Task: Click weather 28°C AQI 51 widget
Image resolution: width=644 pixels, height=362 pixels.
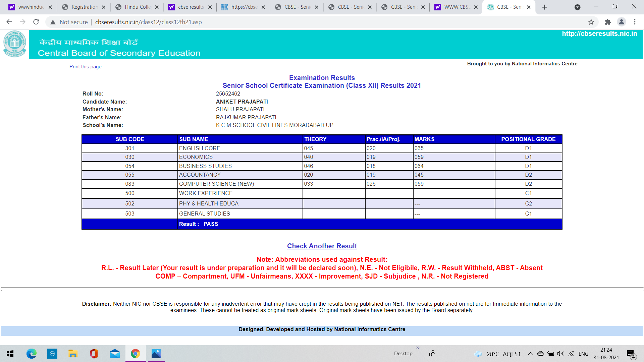Action: (x=497, y=354)
